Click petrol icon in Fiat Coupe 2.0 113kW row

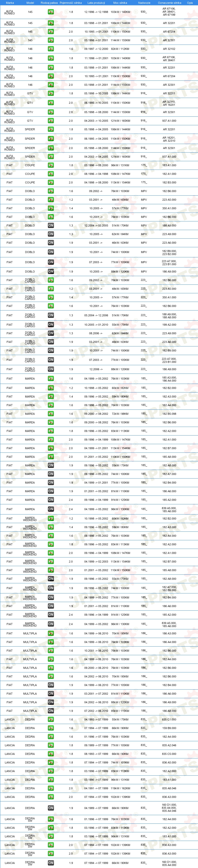pos(51,183)
